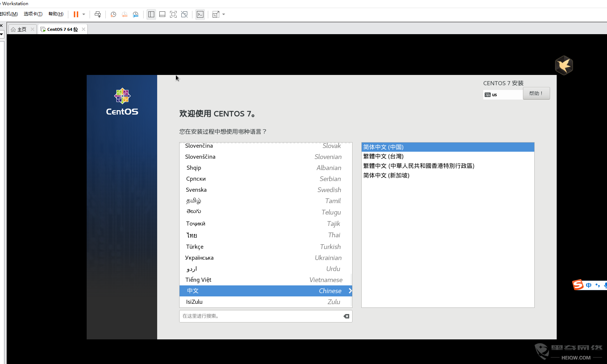This screenshot has height=364, width=607.
Task: Open the console view icon
Action: pyautogui.click(x=200, y=14)
